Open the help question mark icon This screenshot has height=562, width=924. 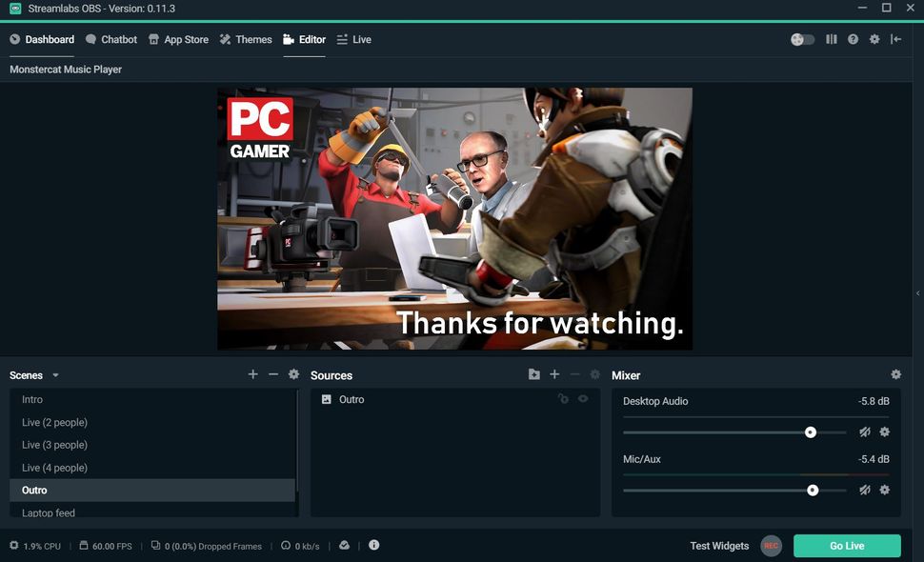[x=853, y=39]
